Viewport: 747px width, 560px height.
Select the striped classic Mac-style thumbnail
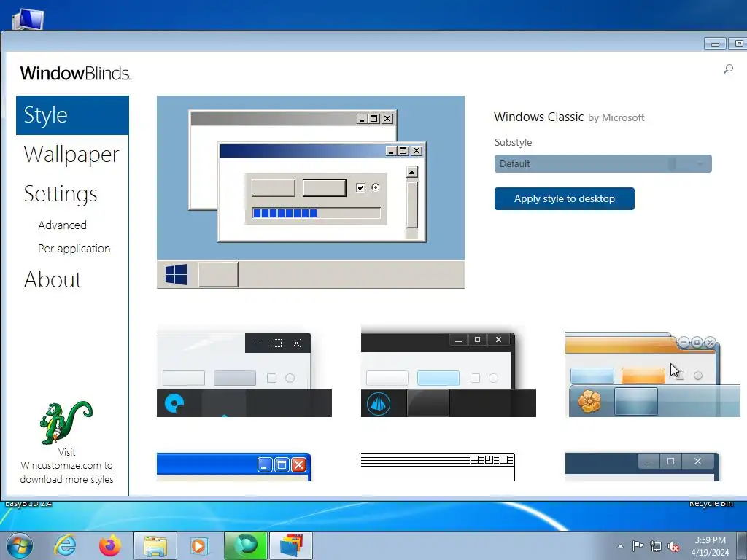pos(438,467)
